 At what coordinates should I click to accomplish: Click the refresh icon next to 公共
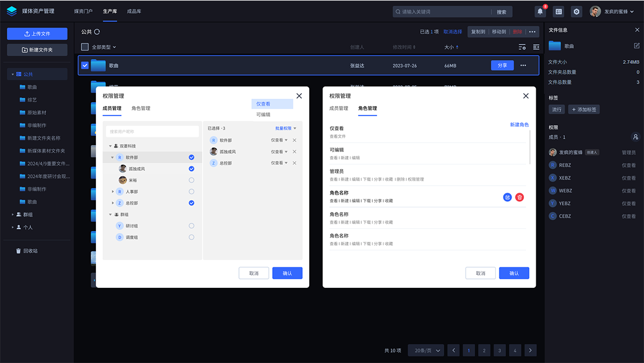[x=97, y=32]
